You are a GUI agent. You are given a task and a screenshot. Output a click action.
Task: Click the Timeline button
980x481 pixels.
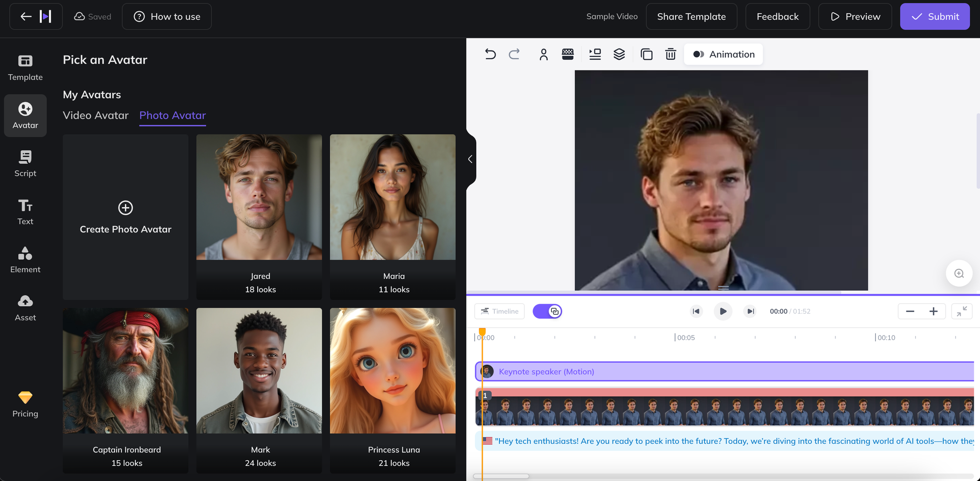[499, 312]
